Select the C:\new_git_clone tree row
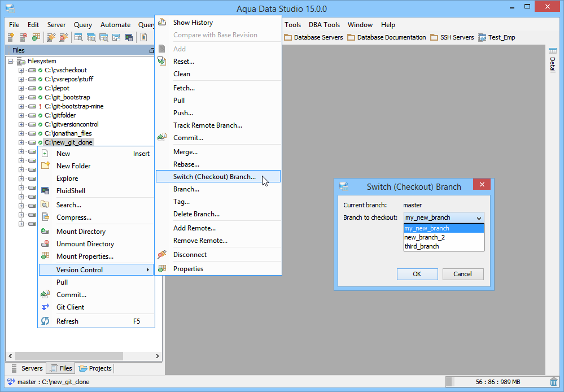This screenshot has height=392, width=564. click(x=68, y=142)
